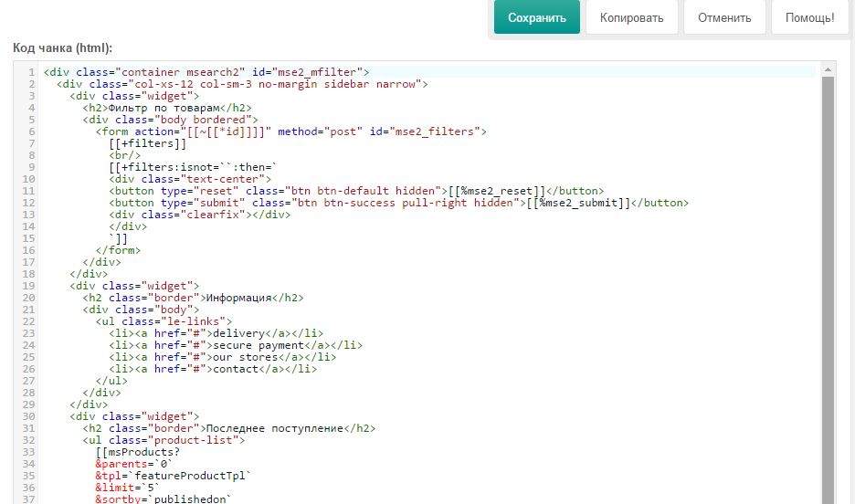Click line number 18 in the gutter
Image resolution: width=855 pixels, height=504 pixels.
28,274
